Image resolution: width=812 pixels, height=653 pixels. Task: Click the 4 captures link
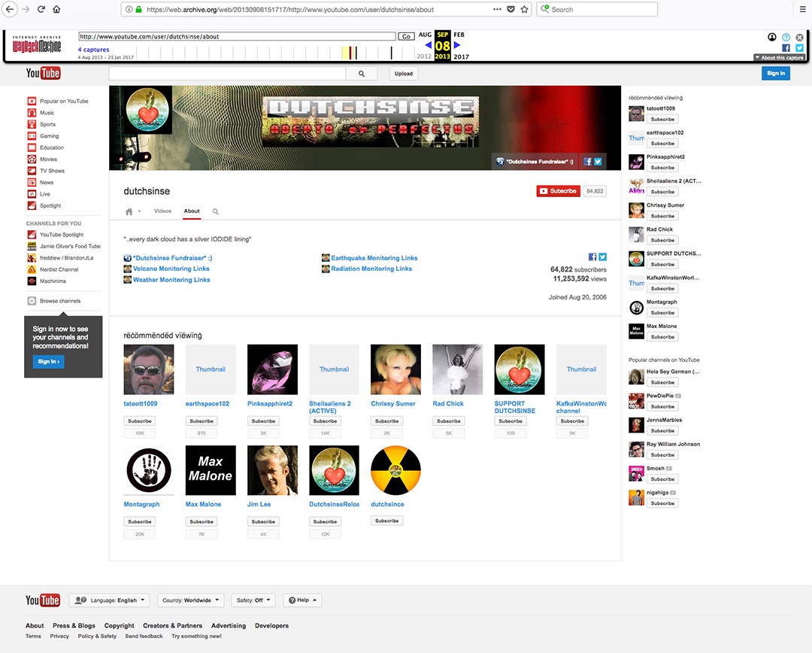pyautogui.click(x=93, y=50)
